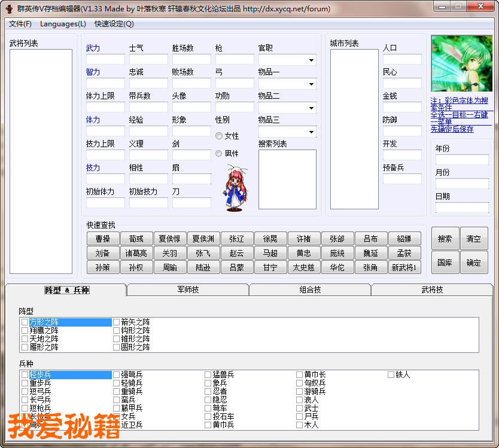Click the application icon in title bar

pyautogui.click(x=9, y=7)
